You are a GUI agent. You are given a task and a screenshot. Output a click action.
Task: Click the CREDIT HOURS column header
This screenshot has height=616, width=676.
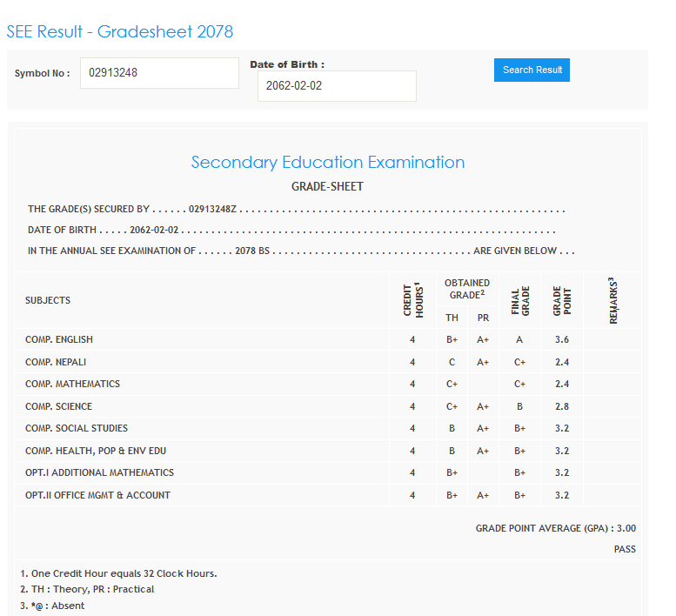tap(412, 300)
